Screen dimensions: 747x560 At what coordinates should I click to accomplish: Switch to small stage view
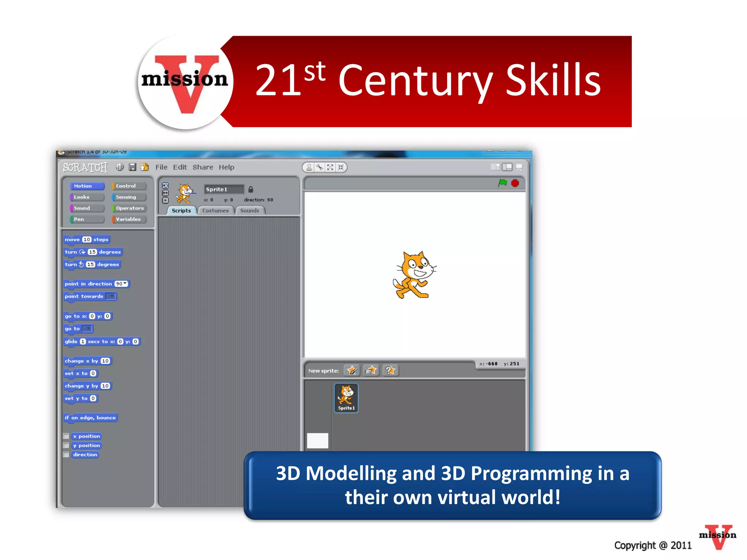tap(495, 167)
